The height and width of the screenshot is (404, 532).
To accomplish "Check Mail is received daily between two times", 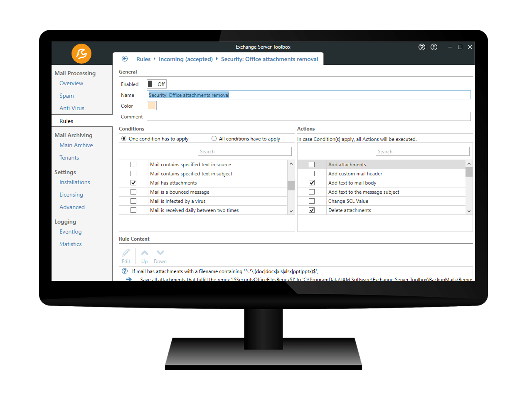I will (x=133, y=210).
